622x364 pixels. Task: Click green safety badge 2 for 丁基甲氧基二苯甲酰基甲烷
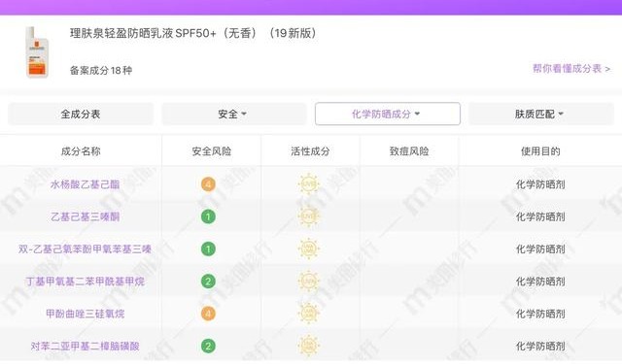coord(208,281)
